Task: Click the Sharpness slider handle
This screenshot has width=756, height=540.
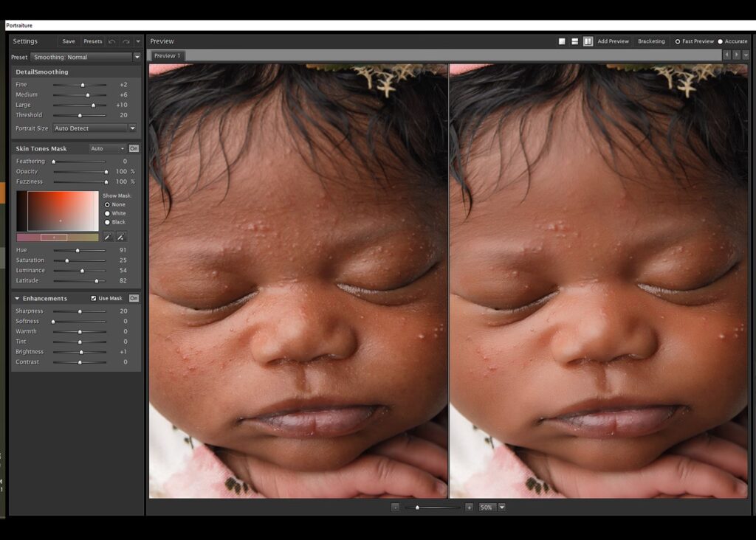Action: coord(80,311)
